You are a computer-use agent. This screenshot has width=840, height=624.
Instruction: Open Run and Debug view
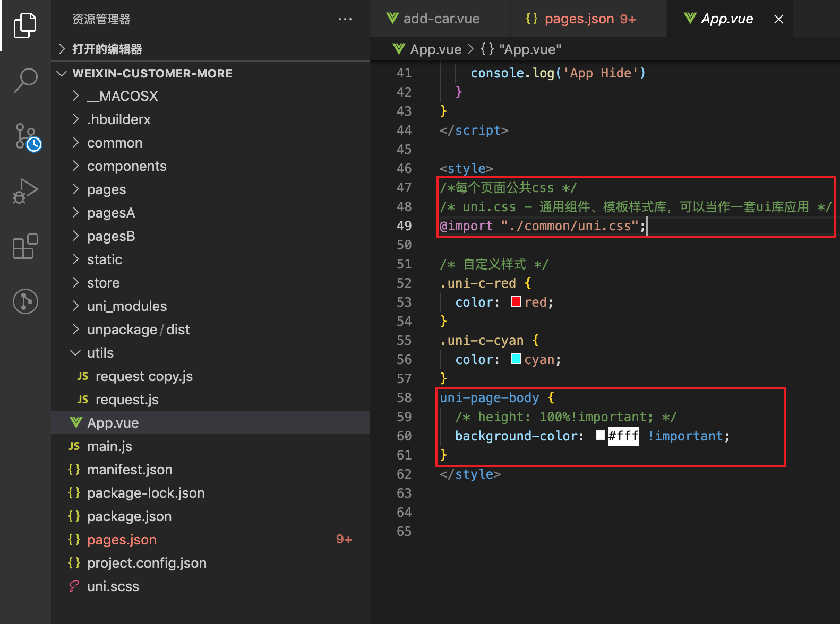point(25,191)
